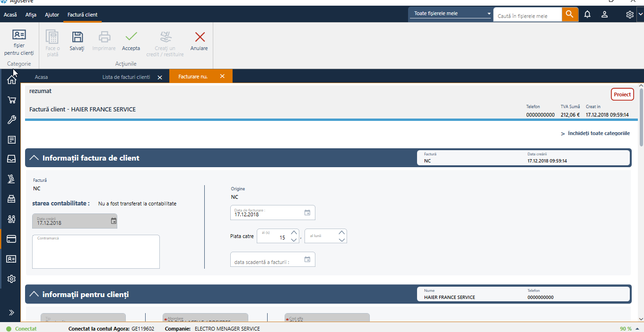Click the Proiect status button

(622, 94)
